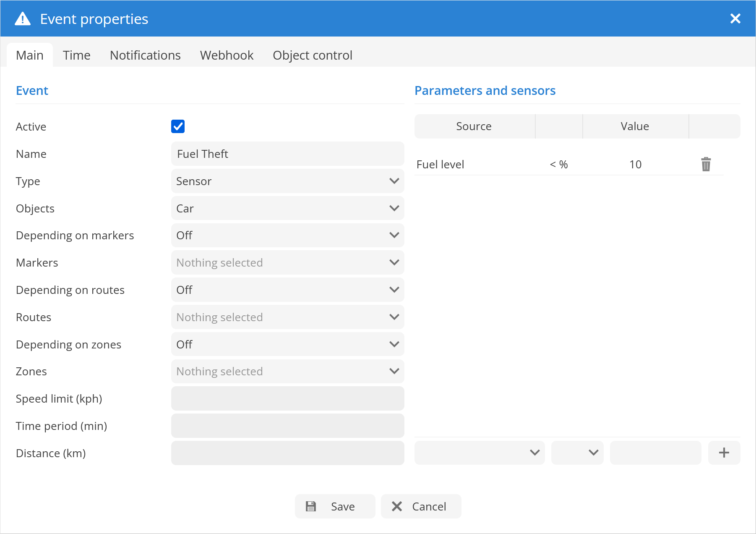Open the Notifications tab
This screenshot has width=756, height=534.
(x=145, y=55)
